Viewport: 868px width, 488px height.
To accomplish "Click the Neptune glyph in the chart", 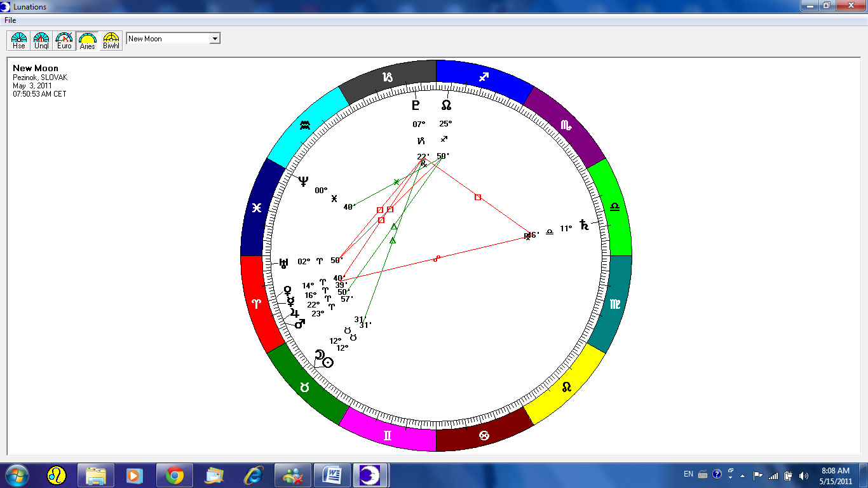I will pyautogui.click(x=303, y=182).
